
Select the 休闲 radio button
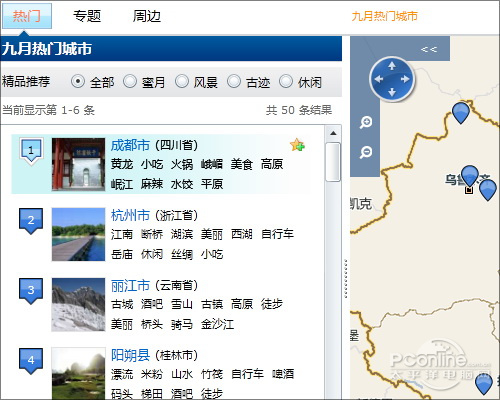[286, 81]
